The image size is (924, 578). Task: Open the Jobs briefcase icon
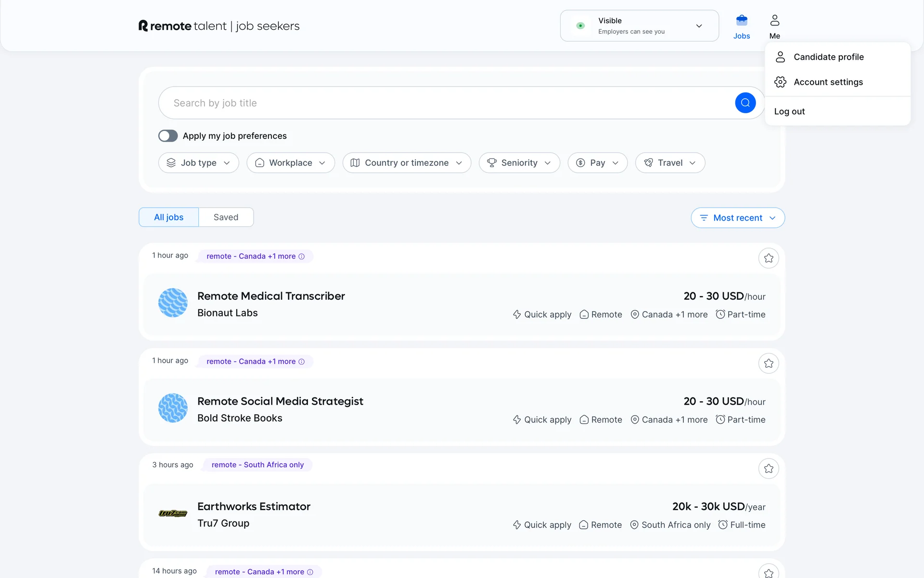click(x=742, y=21)
